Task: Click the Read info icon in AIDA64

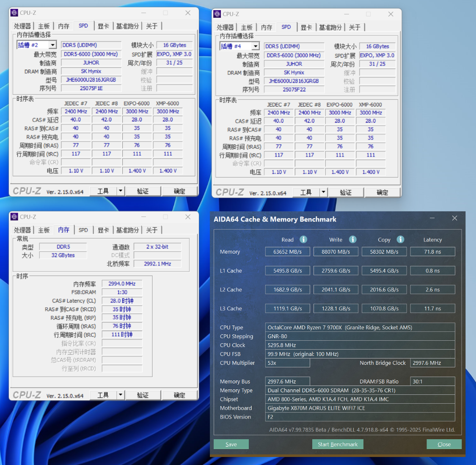Action: (x=303, y=239)
